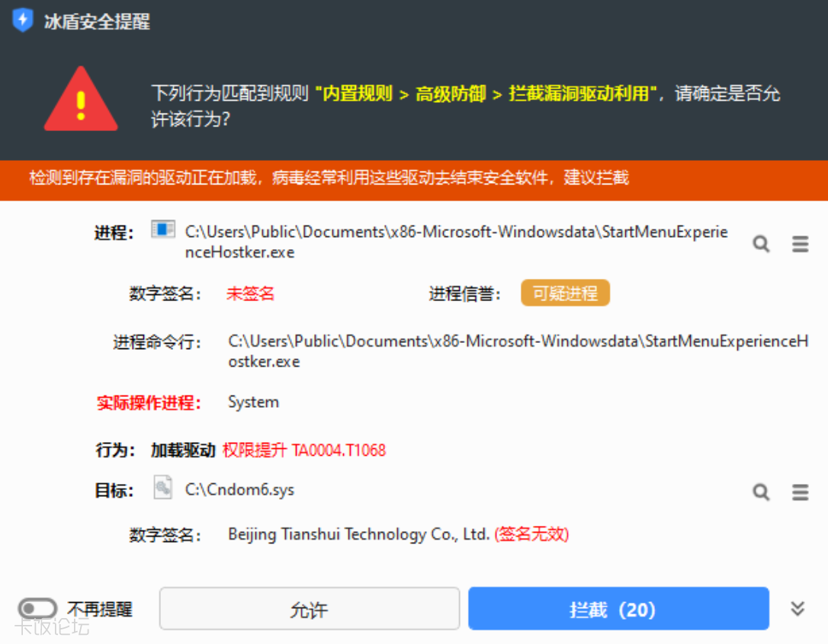The height and width of the screenshot is (644, 828).
Task: Click the StartMenuExperienceHostker.exe process icon
Action: [162, 229]
